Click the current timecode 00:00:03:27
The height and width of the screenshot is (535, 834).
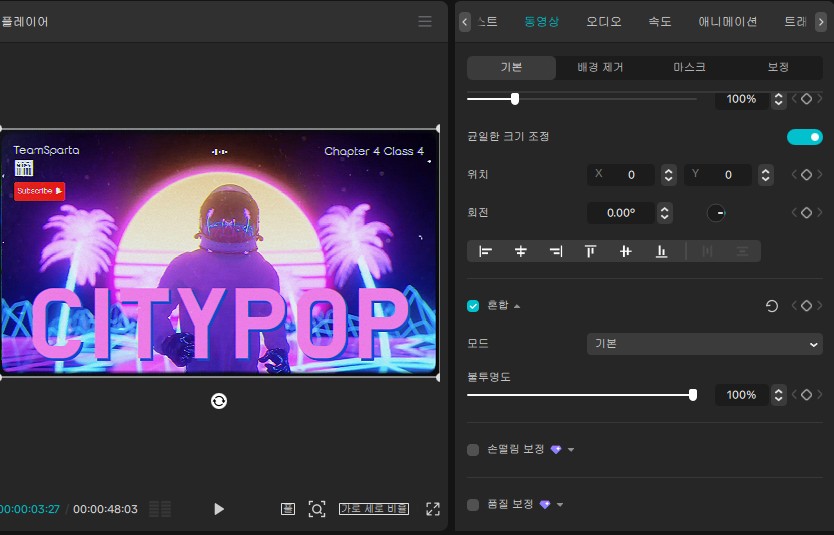[x=30, y=509]
